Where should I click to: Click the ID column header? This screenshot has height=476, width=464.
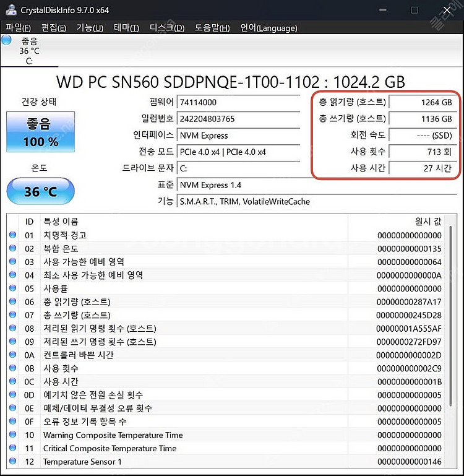pos(29,222)
